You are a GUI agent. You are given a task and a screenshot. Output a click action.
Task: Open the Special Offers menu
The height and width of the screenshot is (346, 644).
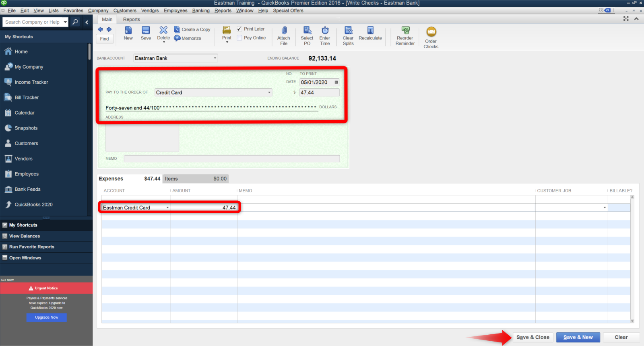[288, 10]
